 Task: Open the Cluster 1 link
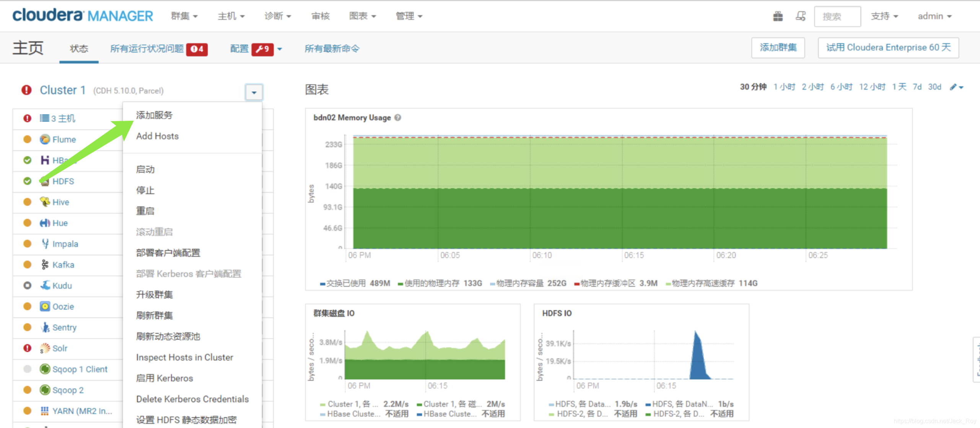(63, 90)
